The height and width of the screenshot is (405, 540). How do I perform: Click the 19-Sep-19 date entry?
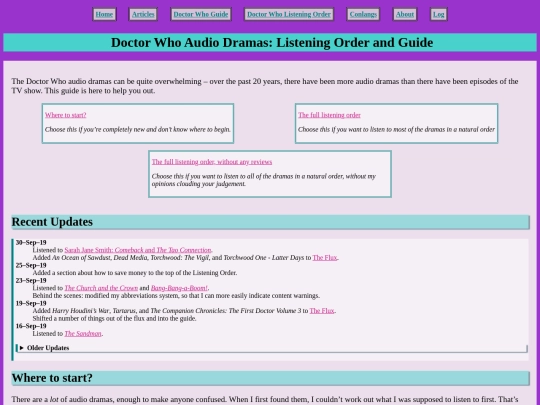click(31, 303)
